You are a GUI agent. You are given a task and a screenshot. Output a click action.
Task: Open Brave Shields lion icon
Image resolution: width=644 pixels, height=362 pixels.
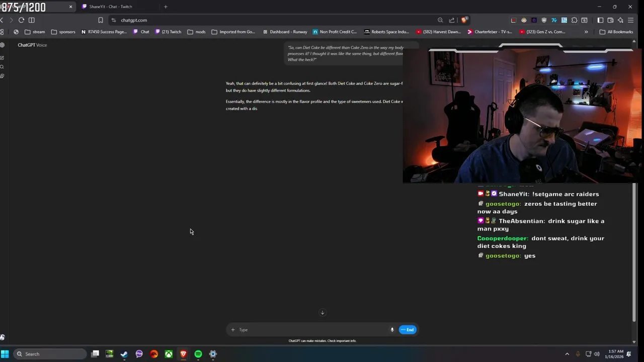(x=464, y=20)
